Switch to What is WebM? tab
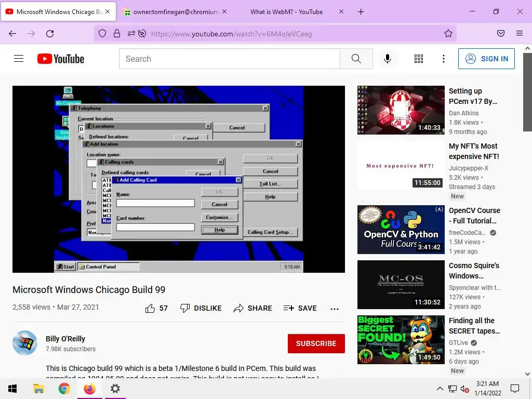532x399 pixels. [286, 12]
